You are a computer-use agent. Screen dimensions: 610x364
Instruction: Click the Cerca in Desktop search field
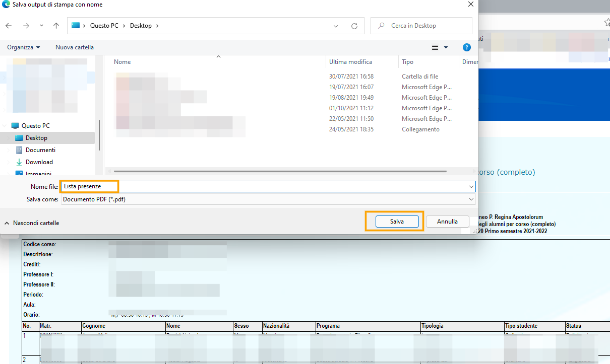click(421, 26)
